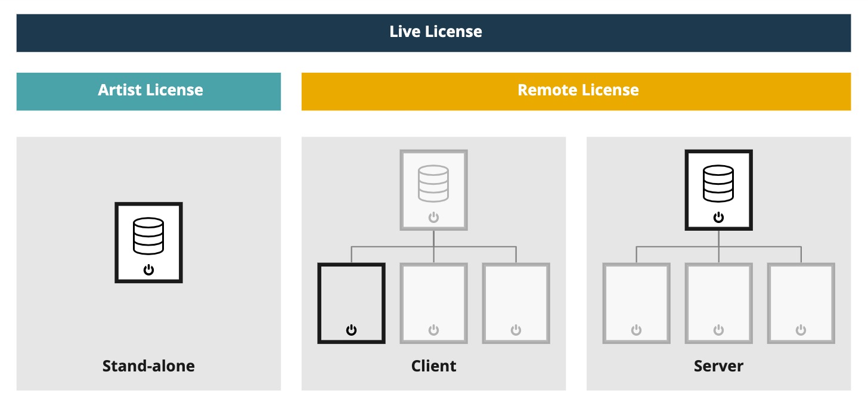Screen dimensions: 868x409
Task: Select the Server caption text
Action: click(x=718, y=365)
